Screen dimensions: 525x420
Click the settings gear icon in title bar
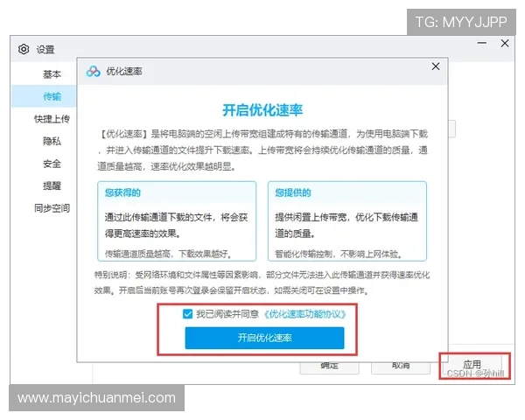pyautogui.click(x=24, y=49)
